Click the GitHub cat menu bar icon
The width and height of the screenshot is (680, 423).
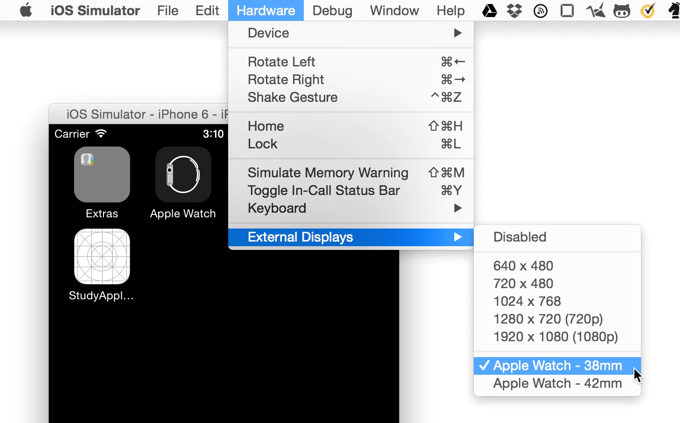(x=621, y=11)
